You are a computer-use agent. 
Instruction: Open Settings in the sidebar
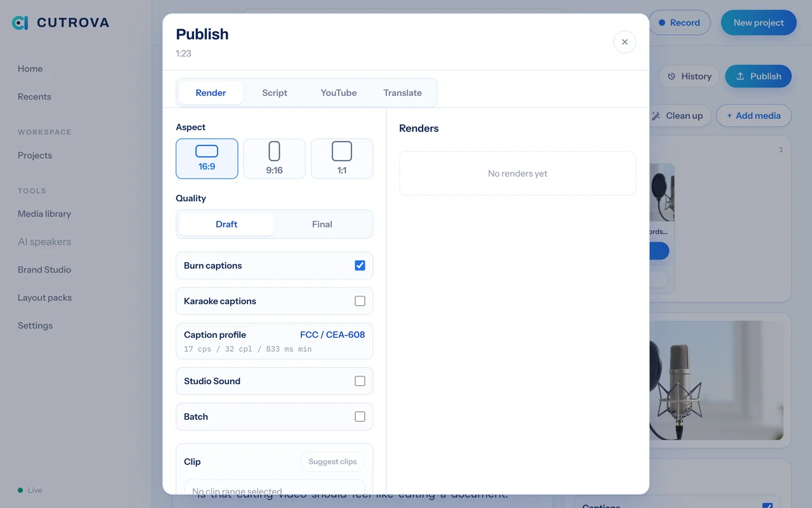point(35,325)
